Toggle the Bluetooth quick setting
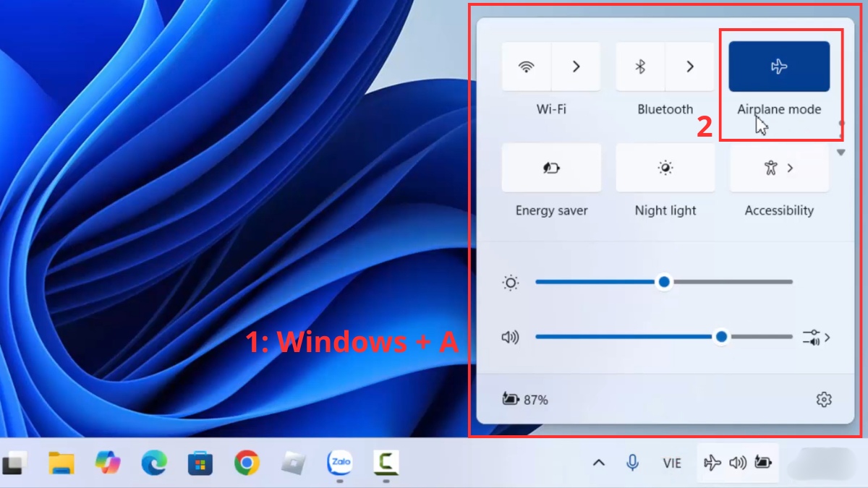The width and height of the screenshot is (868, 488). (640, 67)
